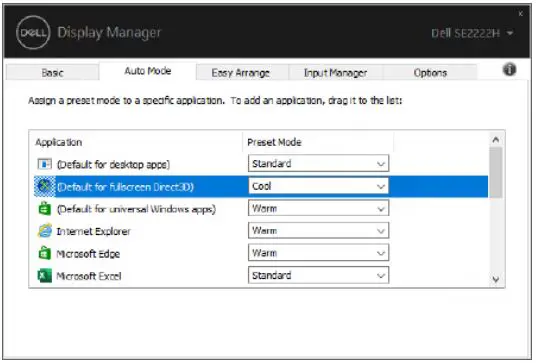
Task: Open Internet Explorer preset mode dropdown
Action: pos(318,231)
